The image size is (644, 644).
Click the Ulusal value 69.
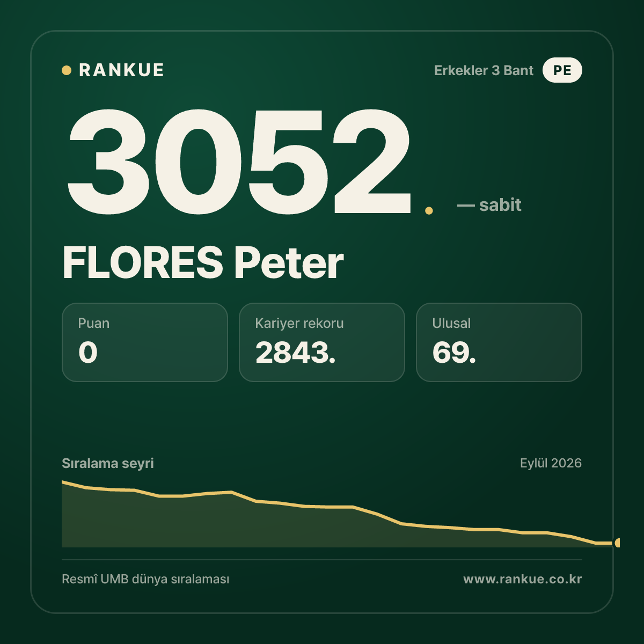(454, 353)
